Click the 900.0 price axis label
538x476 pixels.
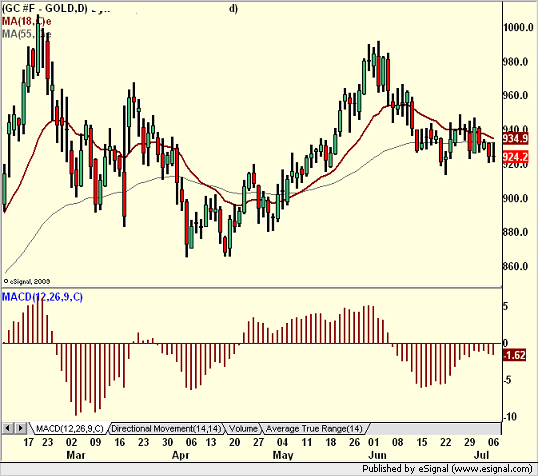click(515, 198)
